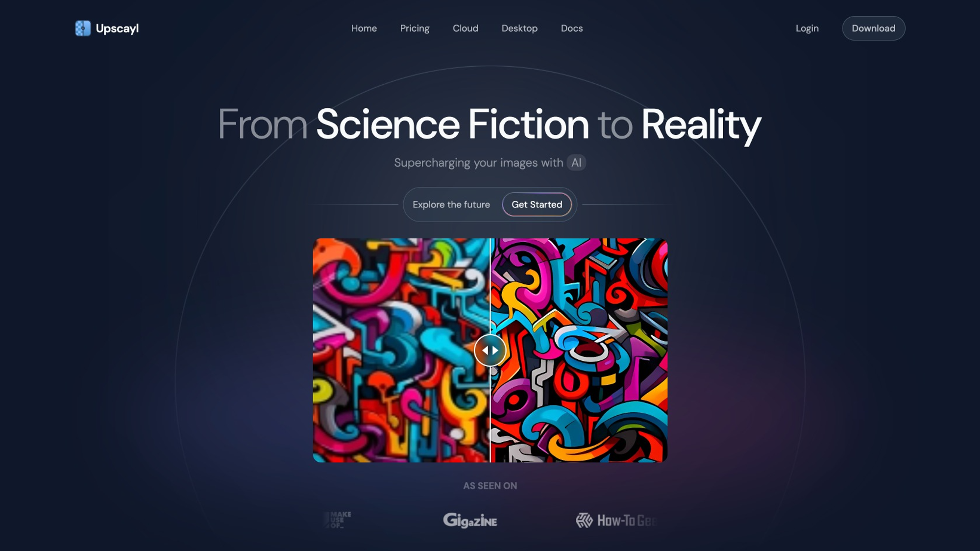The image size is (980, 551).
Task: Select the Docs menu item
Action: click(x=571, y=28)
